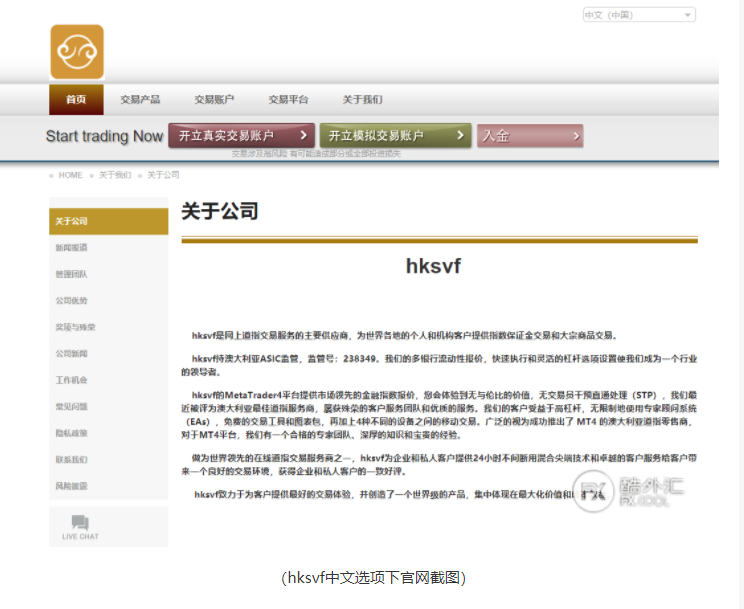Click the 关于公司 page heading
This screenshot has width=744, height=609.
click(x=220, y=211)
